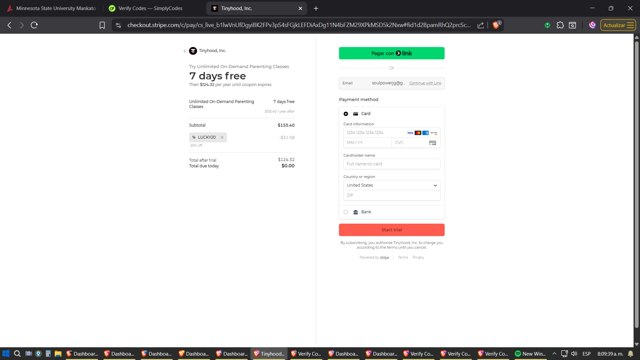Click the green Pagar con link button
The height and width of the screenshot is (360, 640).
click(x=391, y=53)
